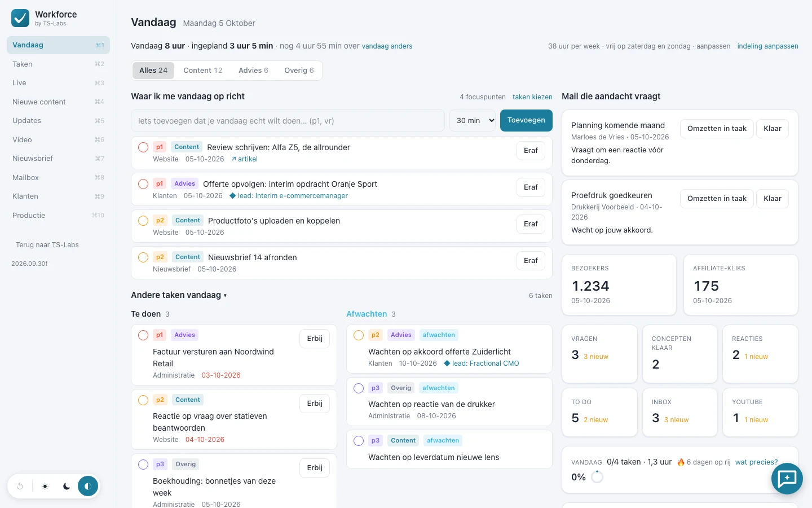Mark Review schrijven Alfa Z5 task complete
812x508 pixels.
click(x=143, y=147)
